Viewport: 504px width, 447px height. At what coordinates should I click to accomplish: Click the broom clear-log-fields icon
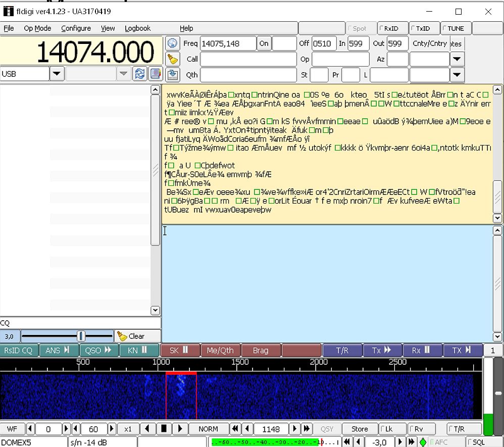[x=173, y=59]
